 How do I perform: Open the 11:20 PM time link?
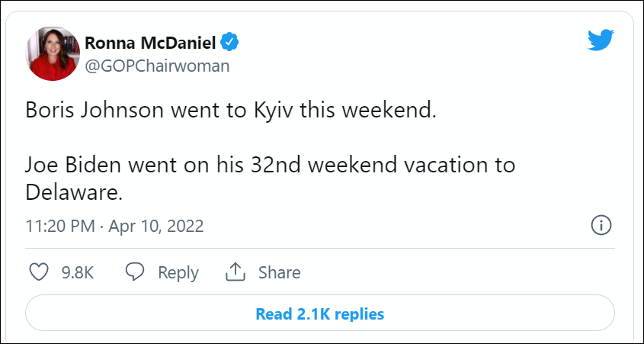pos(60,227)
